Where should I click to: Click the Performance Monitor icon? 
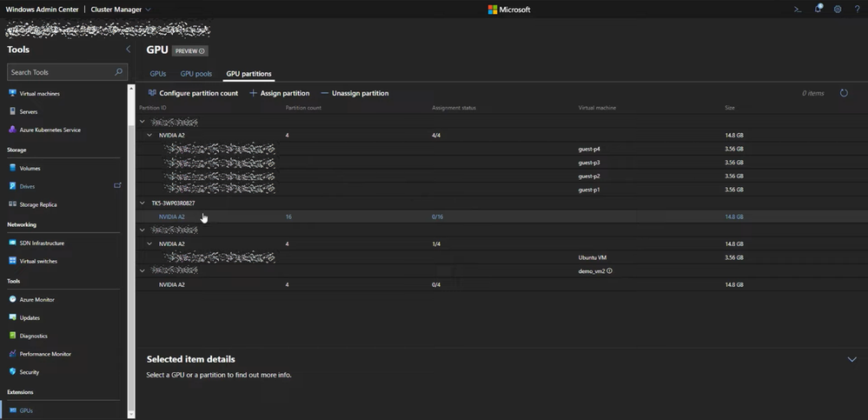pos(13,354)
